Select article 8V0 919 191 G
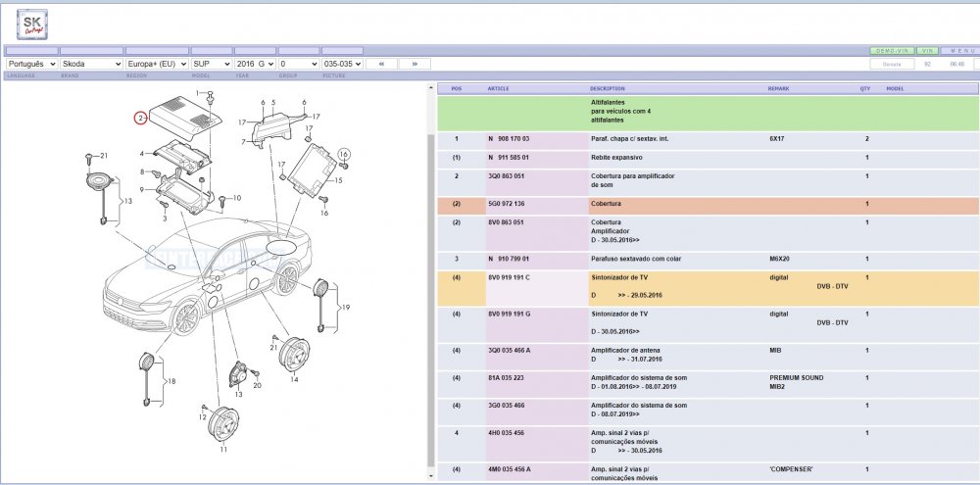 [509, 314]
